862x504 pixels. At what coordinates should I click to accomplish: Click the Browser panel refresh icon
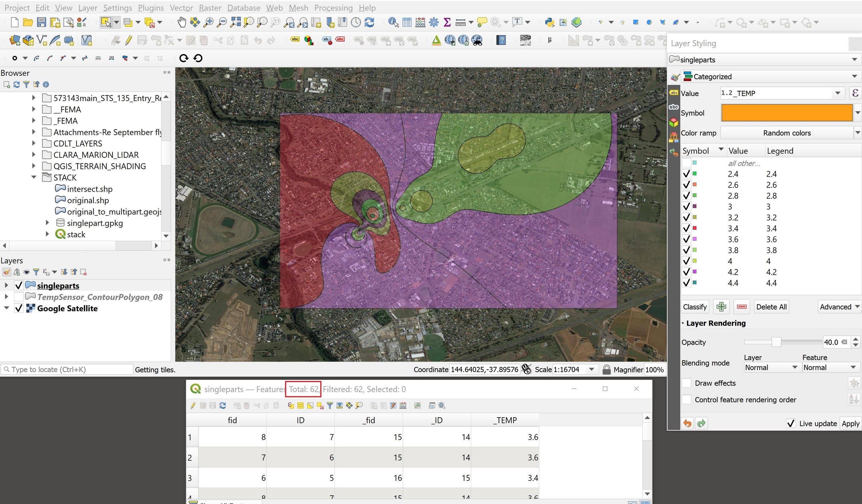[16, 84]
